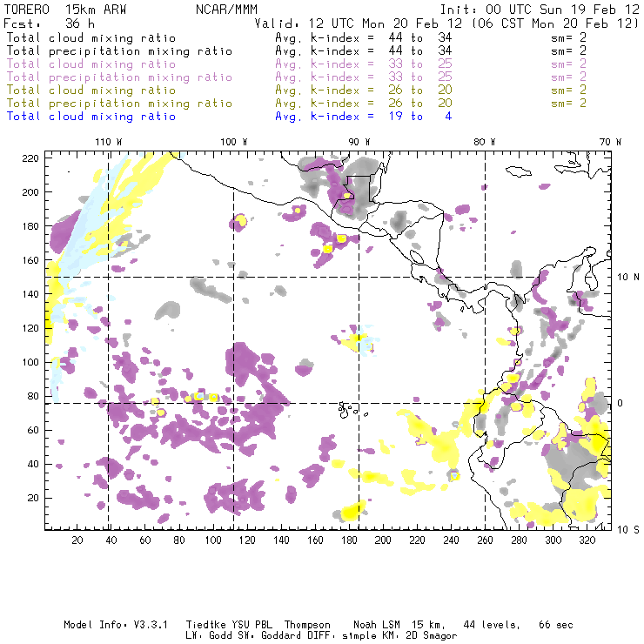Select the y-axis '160' tick label

click(30, 260)
